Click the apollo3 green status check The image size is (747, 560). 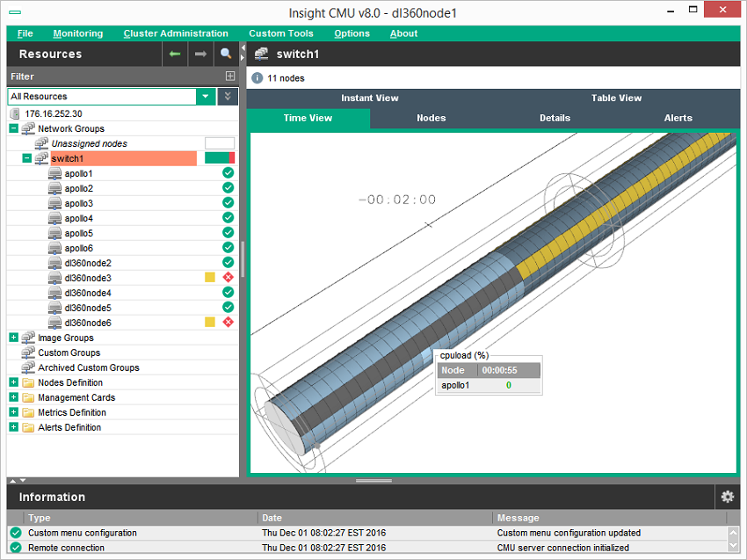click(228, 203)
